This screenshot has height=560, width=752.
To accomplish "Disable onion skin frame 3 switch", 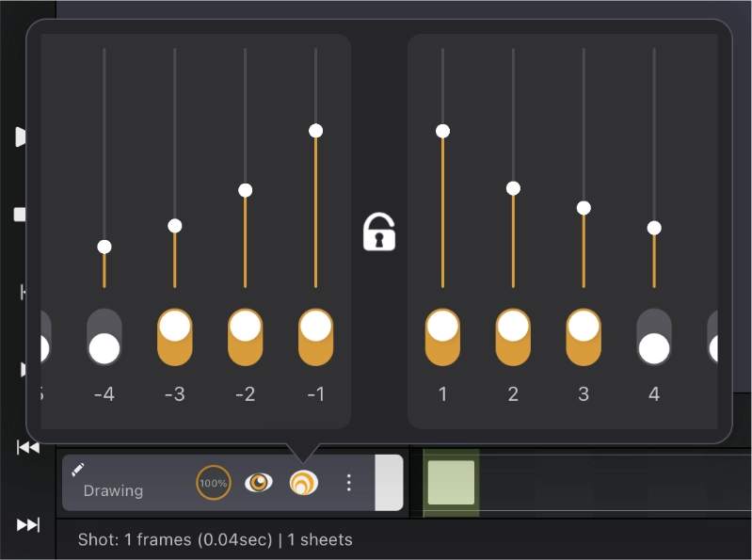I will point(584,337).
